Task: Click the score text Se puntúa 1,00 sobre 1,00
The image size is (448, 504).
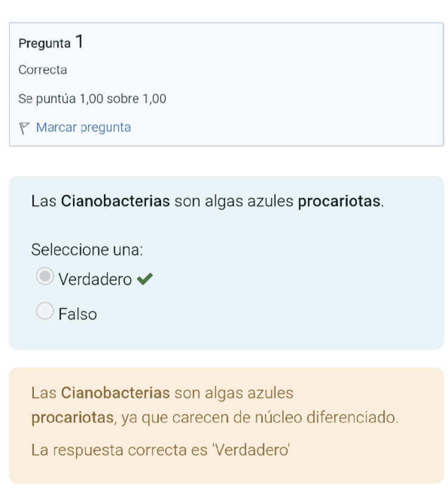Action: coord(92,99)
